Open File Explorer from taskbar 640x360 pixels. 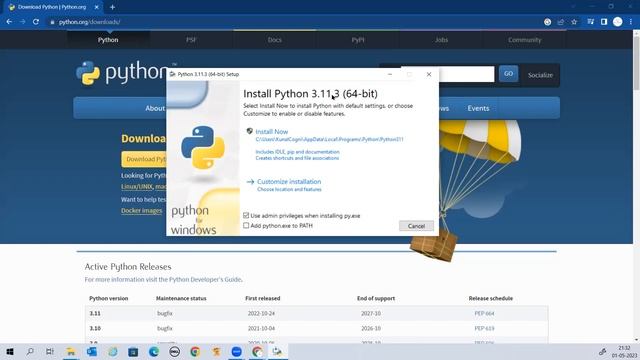pos(71,351)
